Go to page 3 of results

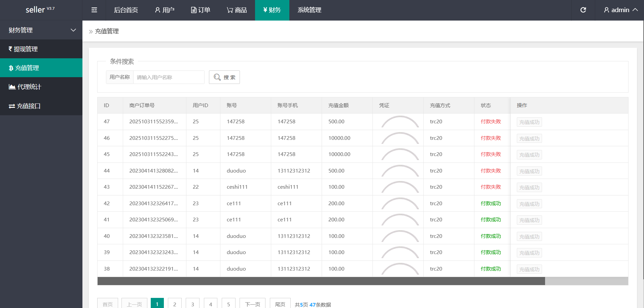[192, 304]
